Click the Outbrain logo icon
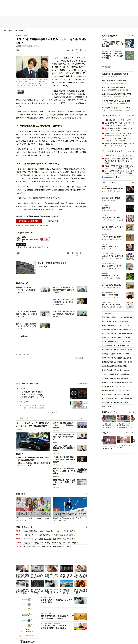 (79, 358)
